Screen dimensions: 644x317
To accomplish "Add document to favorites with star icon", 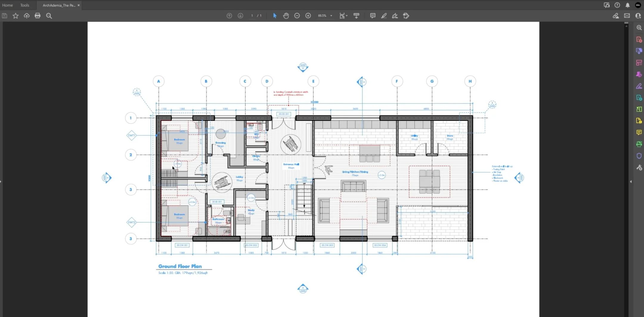I will [x=15, y=16].
